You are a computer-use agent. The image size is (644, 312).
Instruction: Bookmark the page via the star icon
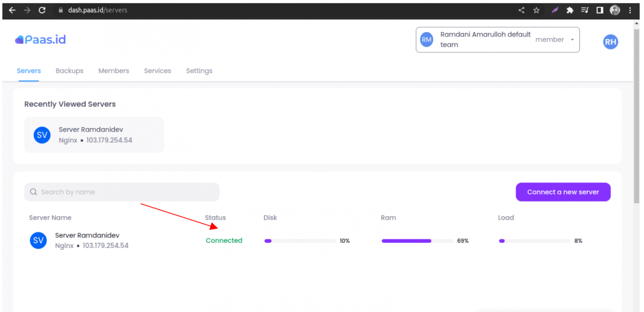click(x=537, y=10)
